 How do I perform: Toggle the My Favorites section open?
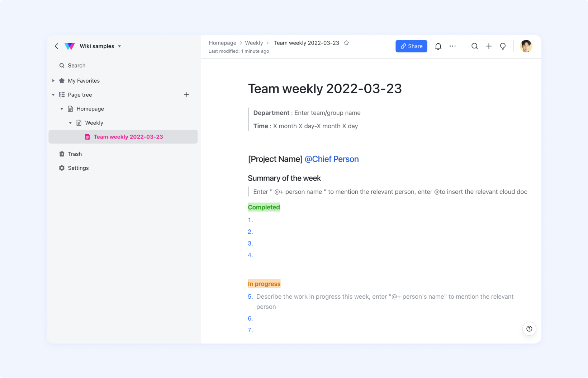click(x=53, y=80)
